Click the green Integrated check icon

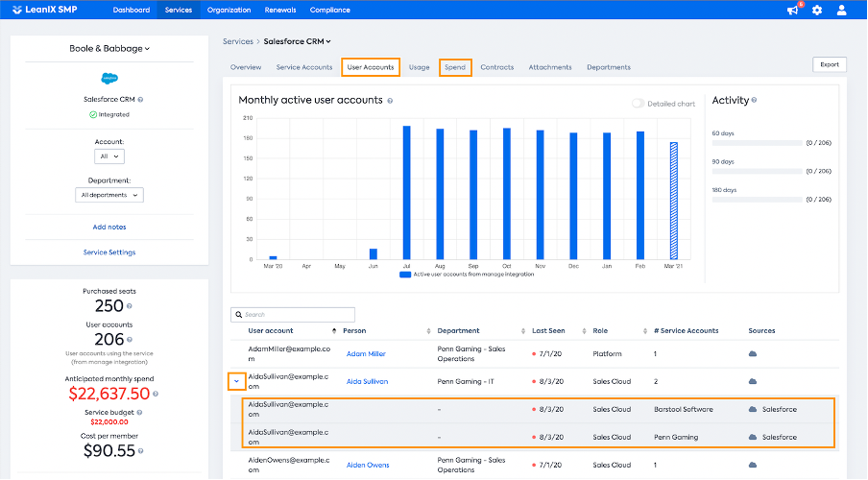[x=93, y=114]
